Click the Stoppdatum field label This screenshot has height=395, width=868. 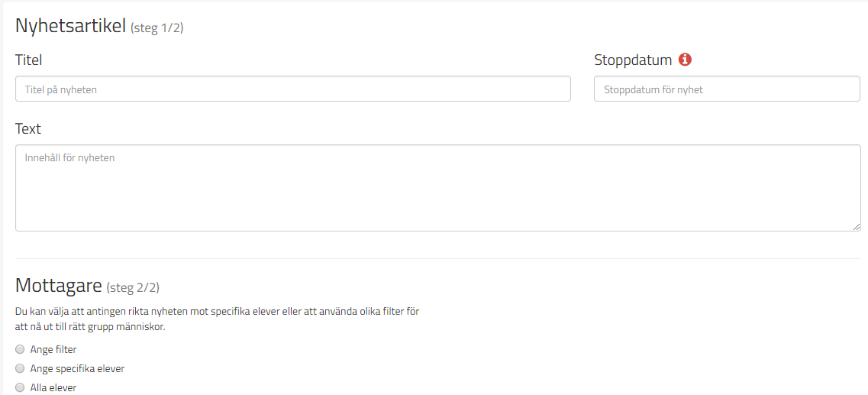[x=633, y=60]
